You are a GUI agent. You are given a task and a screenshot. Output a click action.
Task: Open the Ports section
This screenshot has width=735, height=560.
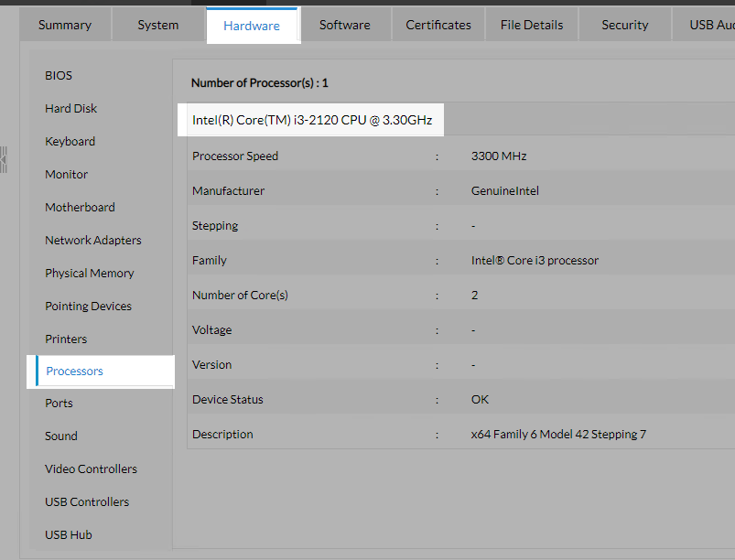(x=59, y=403)
